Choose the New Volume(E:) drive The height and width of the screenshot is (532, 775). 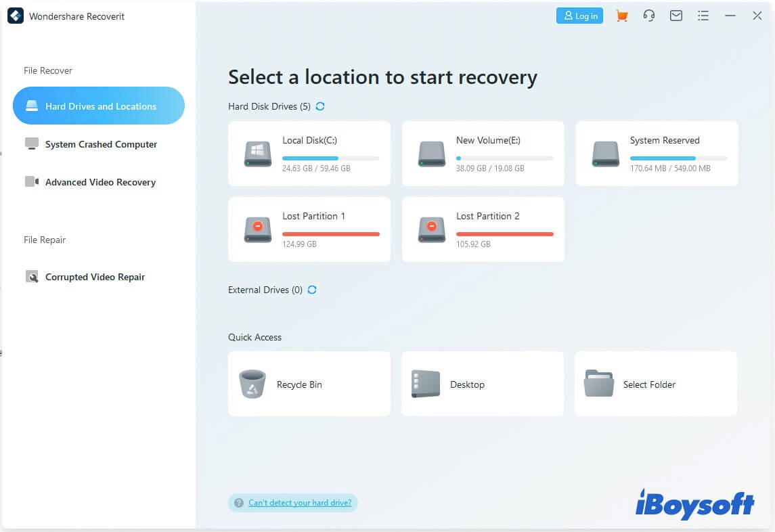[x=483, y=154]
